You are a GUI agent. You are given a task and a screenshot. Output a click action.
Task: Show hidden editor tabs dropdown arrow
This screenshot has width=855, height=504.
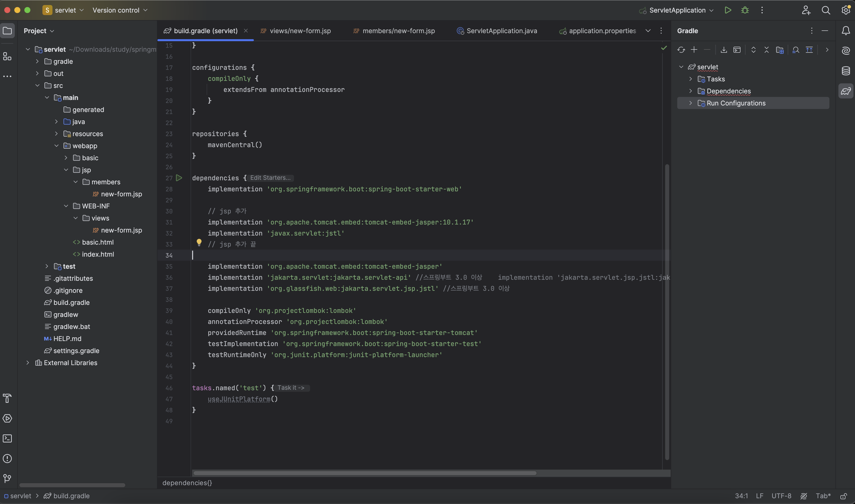click(648, 31)
